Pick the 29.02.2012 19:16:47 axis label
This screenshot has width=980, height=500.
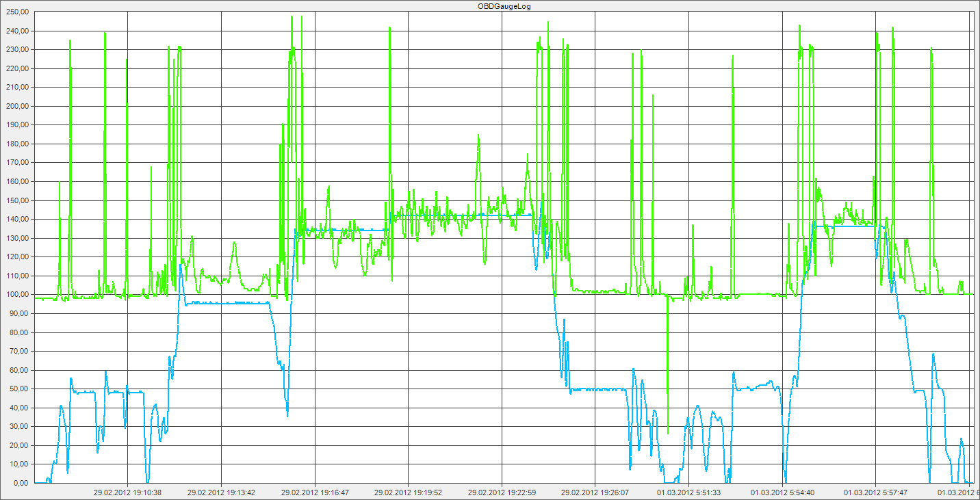coord(315,492)
